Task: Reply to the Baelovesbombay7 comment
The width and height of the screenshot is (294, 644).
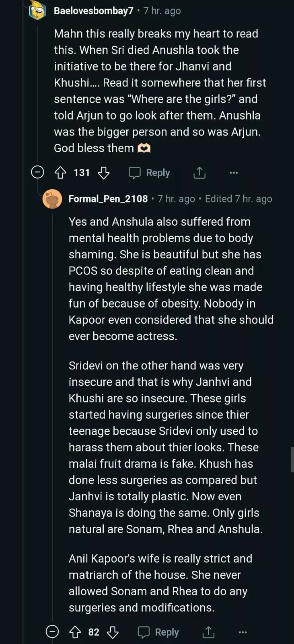Action: [150, 173]
